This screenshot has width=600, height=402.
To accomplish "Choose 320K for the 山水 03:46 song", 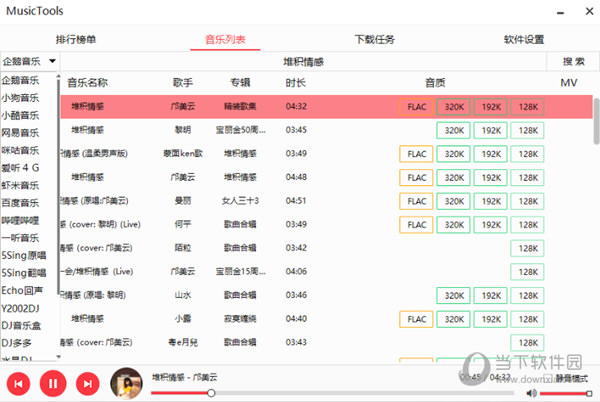I will coord(453,296).
